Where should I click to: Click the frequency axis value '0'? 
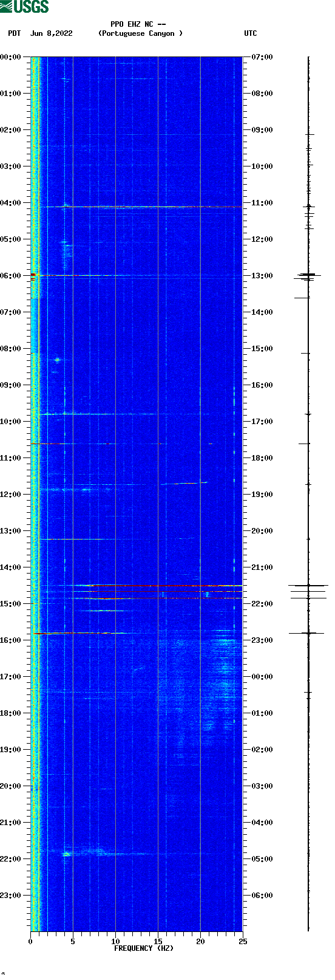click(x=30, y=942)
